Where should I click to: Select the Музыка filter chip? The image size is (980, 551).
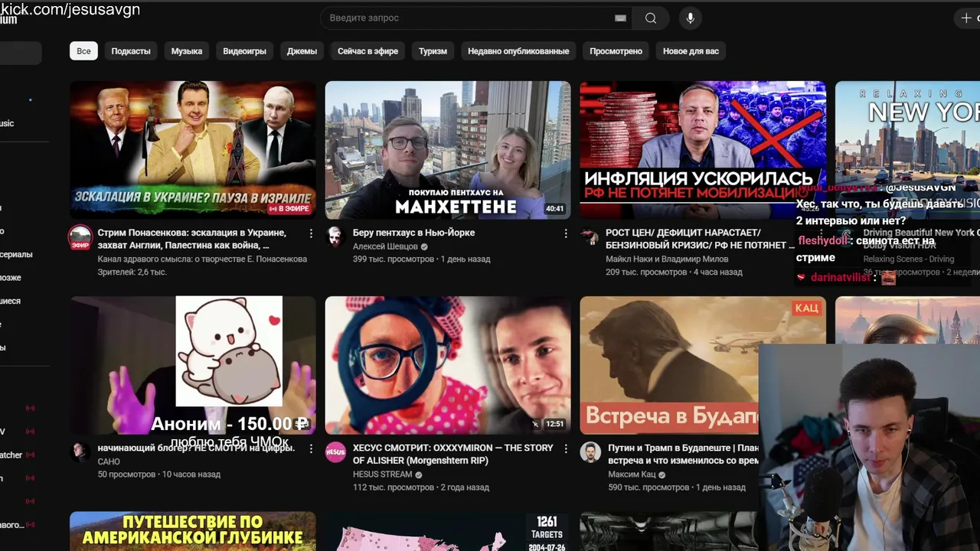click(187, 51)
